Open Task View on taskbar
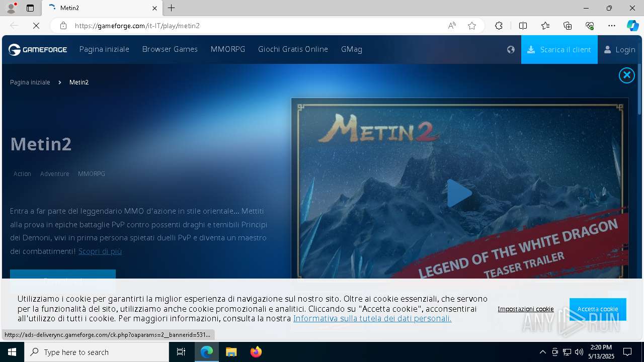This screenshot has height=362, width=644. pos(181,352)
